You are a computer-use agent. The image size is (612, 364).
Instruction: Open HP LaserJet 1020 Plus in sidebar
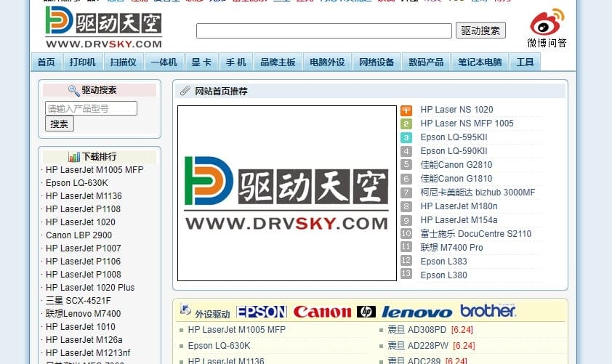click(90, 288)
